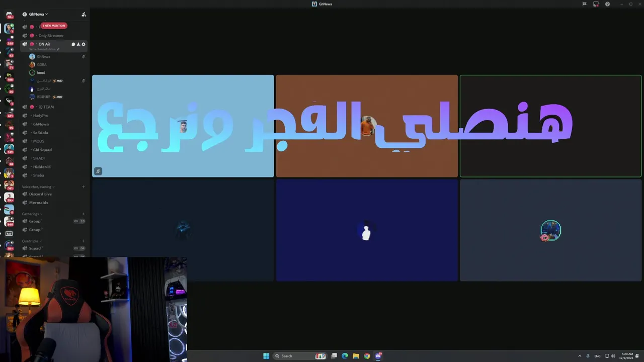Click muted mic icon next to GhNewa user
This screenshot has width=644, height=362.
[x=84, y=56]
